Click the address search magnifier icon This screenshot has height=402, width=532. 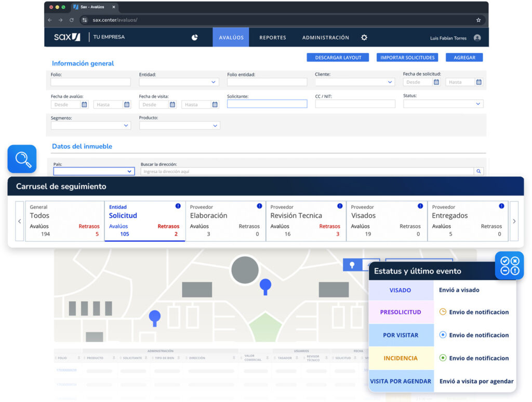tap(478, 171)
